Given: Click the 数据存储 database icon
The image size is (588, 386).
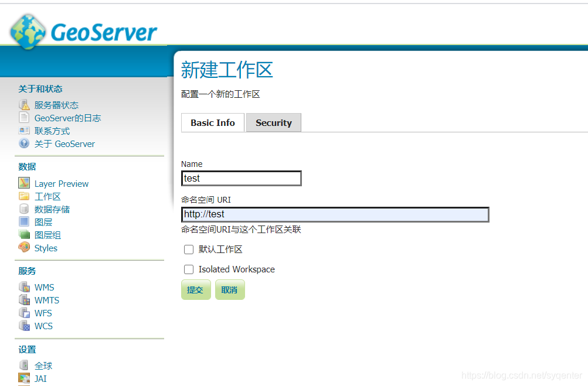Looking at the screenshot, I should pos(24,209).
